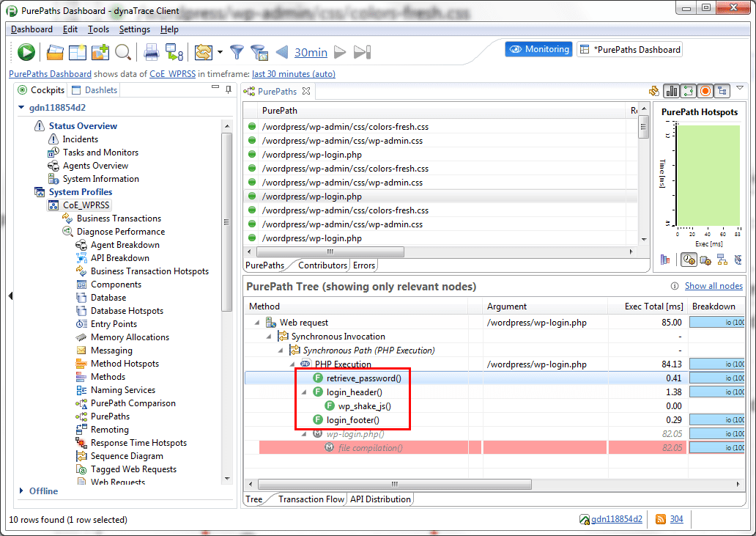756x536 pixels.
Task: Open the magnifier search tool
Action: [123, 52]
